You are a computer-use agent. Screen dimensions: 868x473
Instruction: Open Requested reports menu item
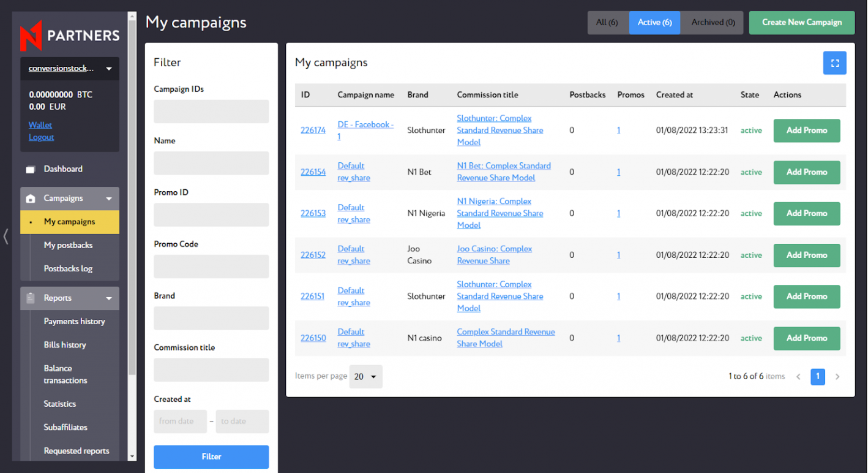tap(77, 451)
